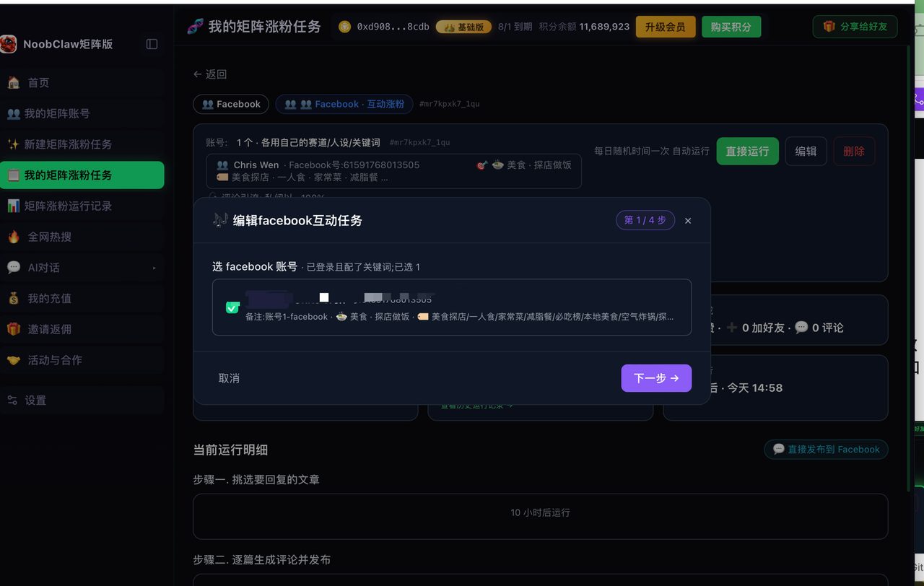Viewport: 924px width, 586px height.
Task: Click the gift icon beside 邀请返佣
Action: point(13,329)
